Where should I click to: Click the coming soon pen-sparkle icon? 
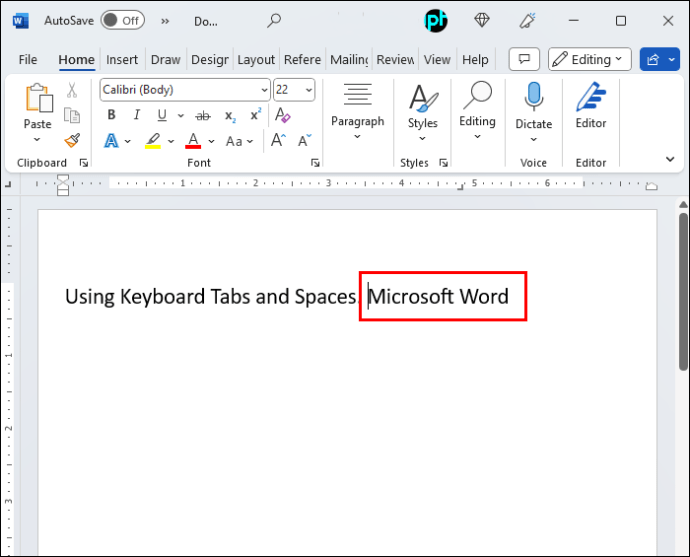(x=528, y=21)
